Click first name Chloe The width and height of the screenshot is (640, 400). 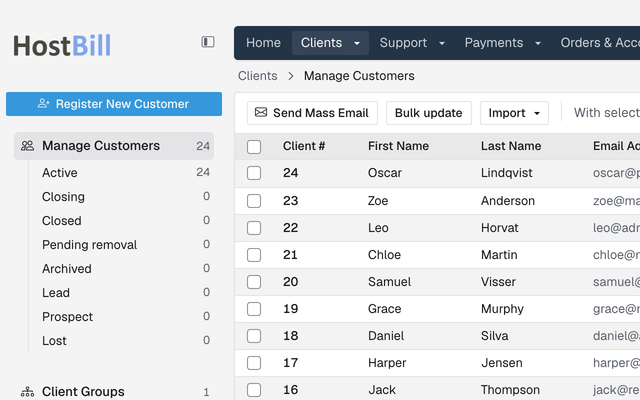coord(384,255)
